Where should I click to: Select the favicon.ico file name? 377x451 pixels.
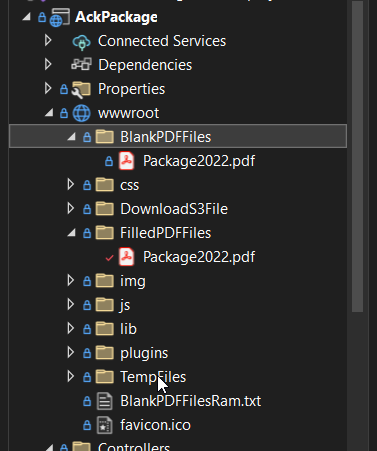tap(155, 425)
